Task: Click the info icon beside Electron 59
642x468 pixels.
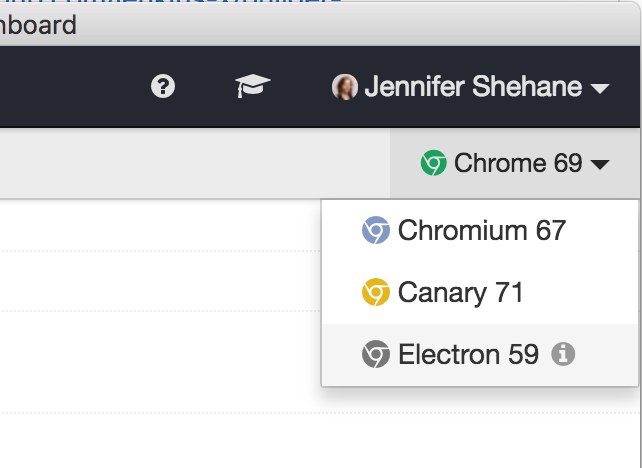Action: point(563,354)
